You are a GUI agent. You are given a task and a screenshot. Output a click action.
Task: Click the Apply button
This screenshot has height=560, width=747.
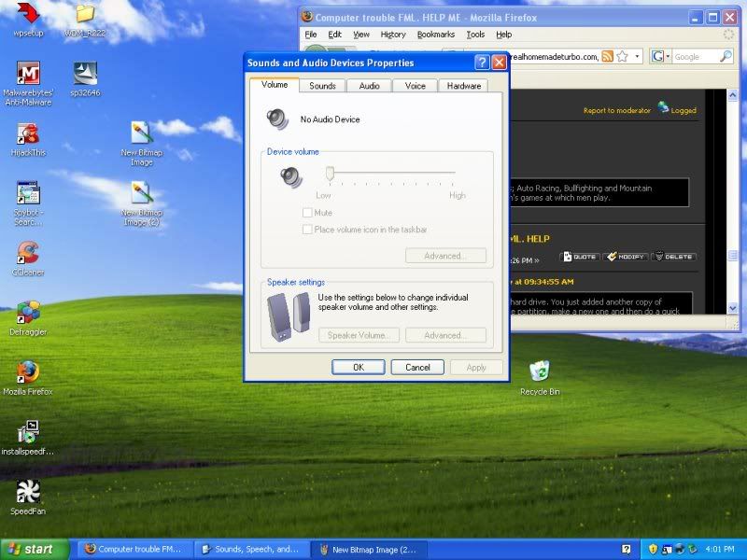pyautogui.click(x=476, y=367)
